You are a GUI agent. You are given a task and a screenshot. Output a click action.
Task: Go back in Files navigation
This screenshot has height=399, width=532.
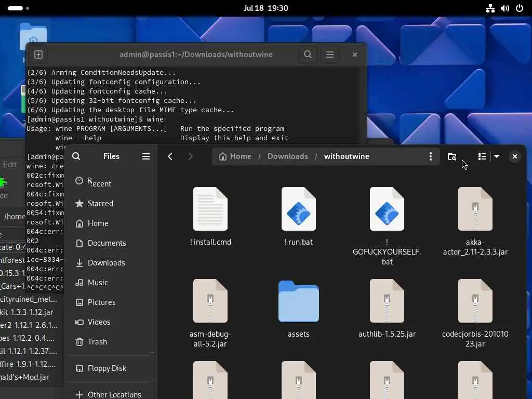pos(170,156)
